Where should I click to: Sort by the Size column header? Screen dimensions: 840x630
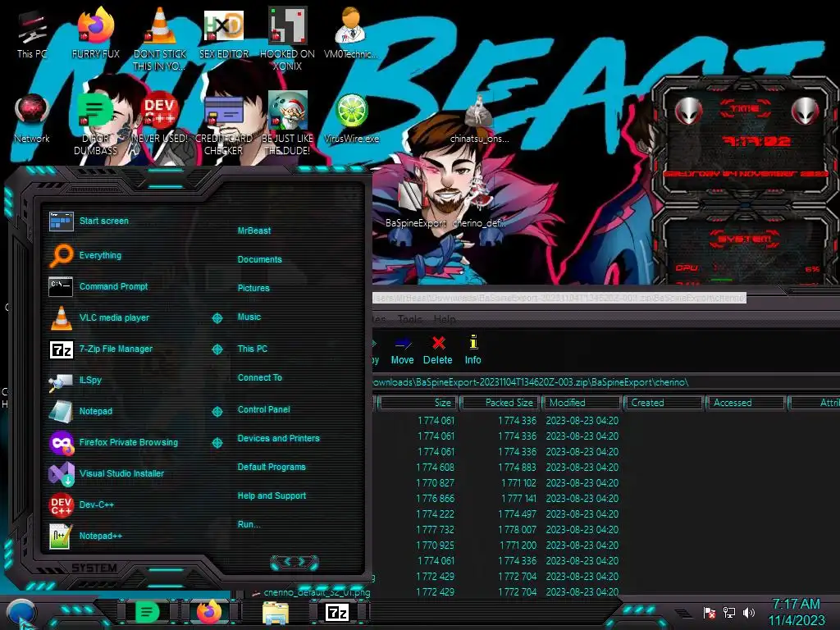[x=418, y=402]
